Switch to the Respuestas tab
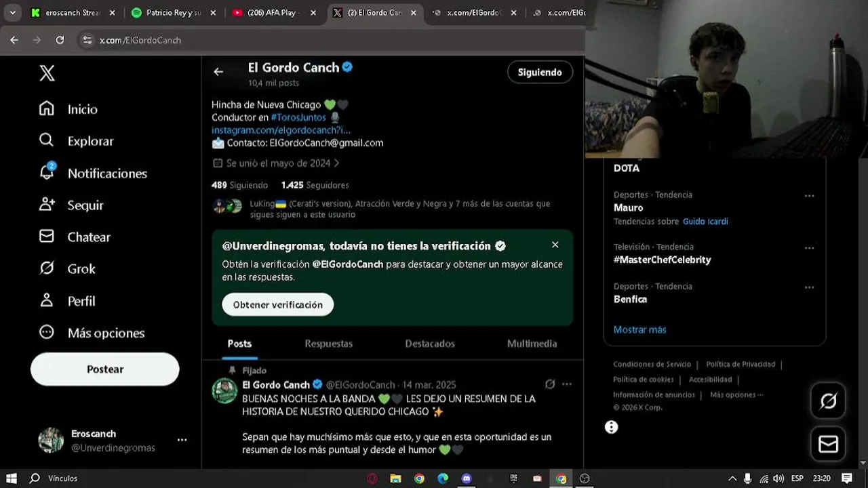This screenshot has width=868, height=488. (329, 344)
